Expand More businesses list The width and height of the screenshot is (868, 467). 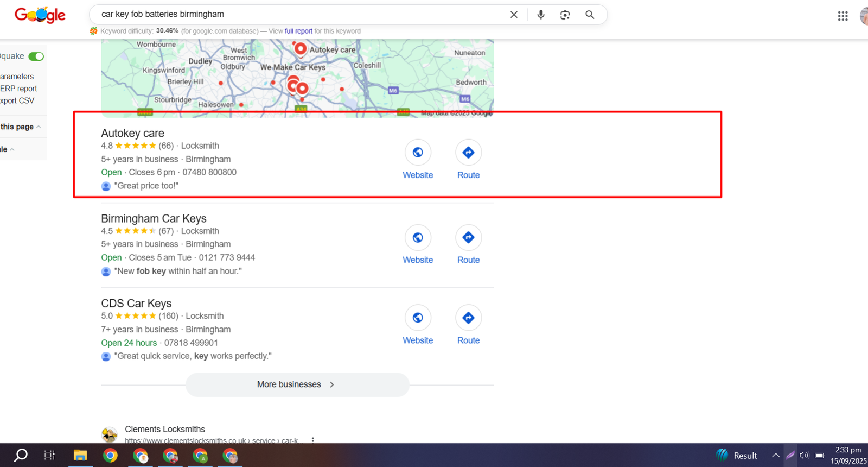tap(297, 384)
